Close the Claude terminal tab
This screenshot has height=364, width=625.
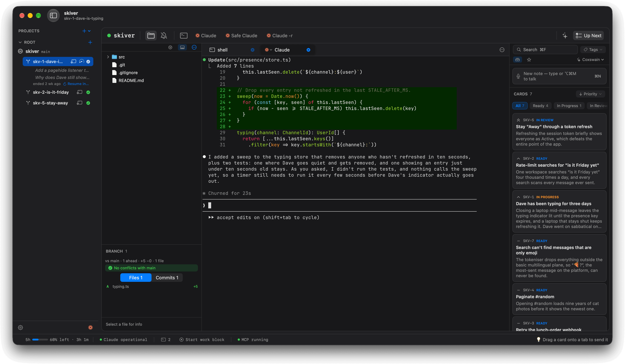coord(308,50)
